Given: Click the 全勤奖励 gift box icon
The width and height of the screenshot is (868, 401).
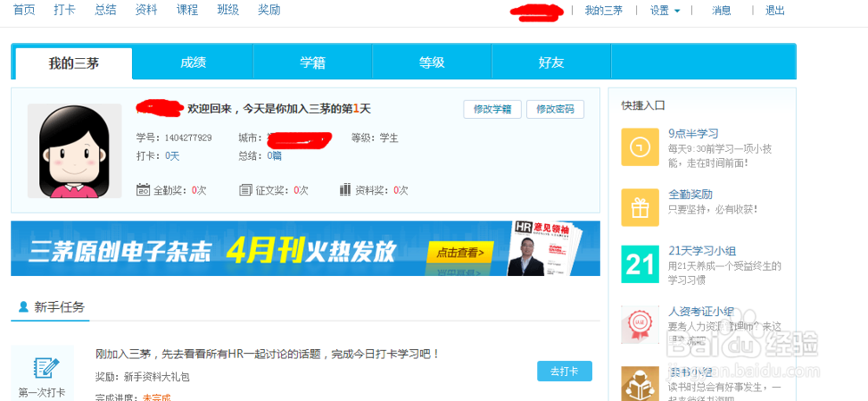Looking at the screenshot, I should 640,207.
